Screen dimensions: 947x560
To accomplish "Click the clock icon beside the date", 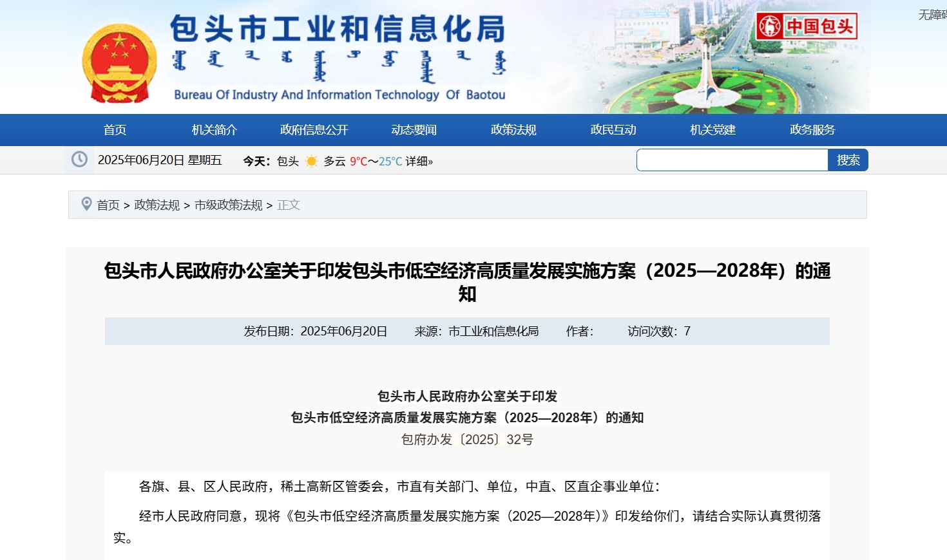I will point(79,160).
